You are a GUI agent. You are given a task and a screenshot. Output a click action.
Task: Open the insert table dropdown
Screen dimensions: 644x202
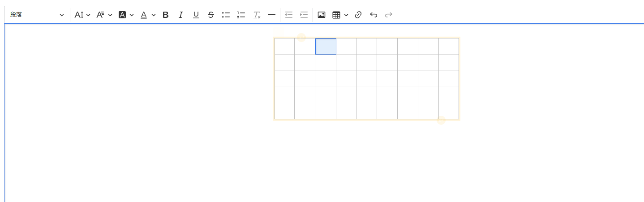340,15
